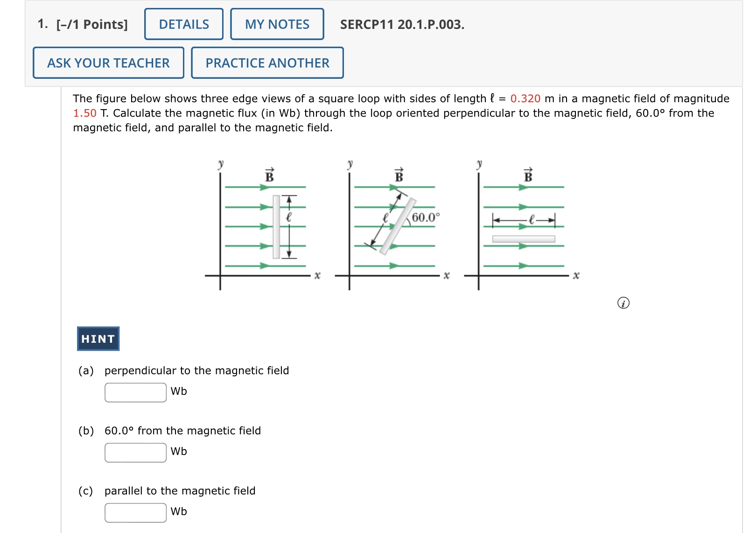
Task: Open the HINT panel
Action: [x=98, y=339]
